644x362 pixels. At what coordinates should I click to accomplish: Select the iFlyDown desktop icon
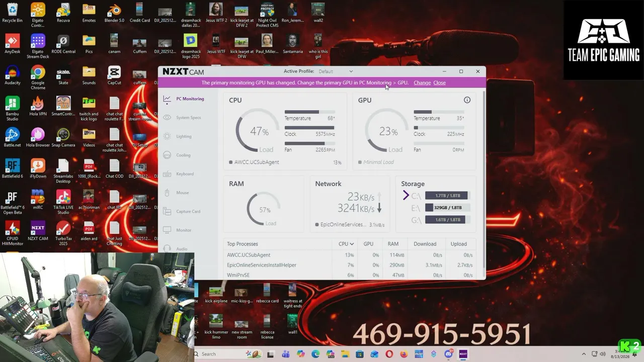click(x=38, y=169)
